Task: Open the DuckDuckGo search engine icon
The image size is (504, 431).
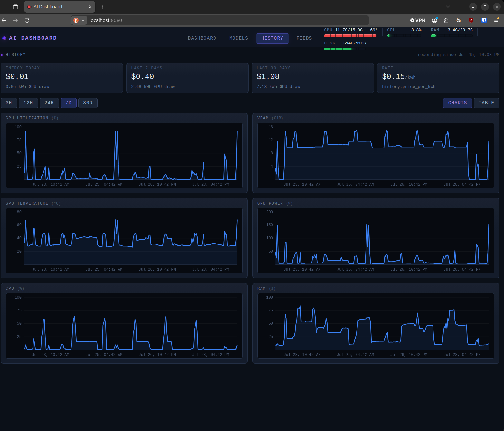Action: [x=76, y=20]
